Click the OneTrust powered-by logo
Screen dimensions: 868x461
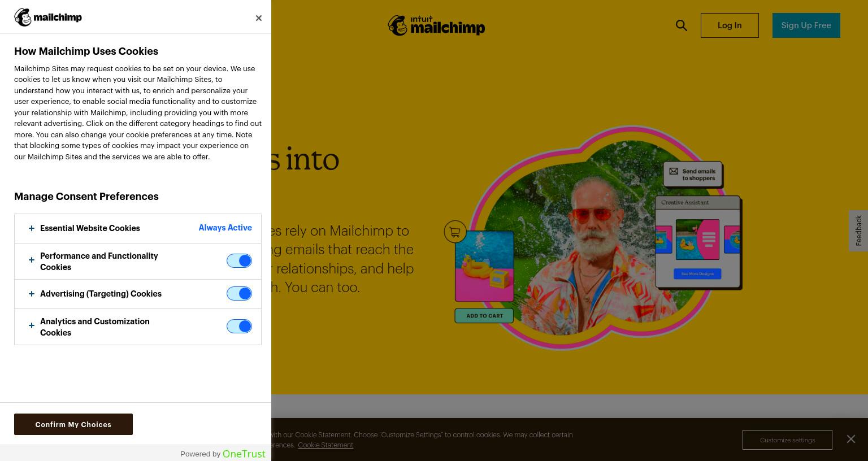tap(244, 454)
